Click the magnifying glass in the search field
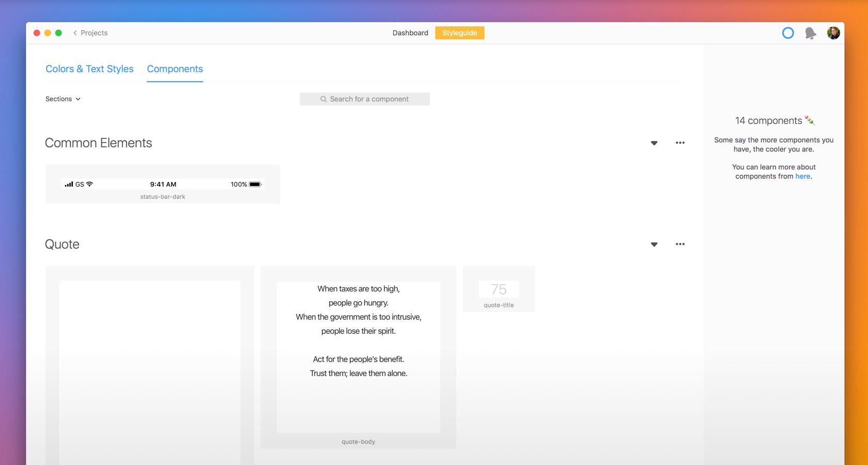Viewport: 868px width, 465px height. (x=323, y=99)
